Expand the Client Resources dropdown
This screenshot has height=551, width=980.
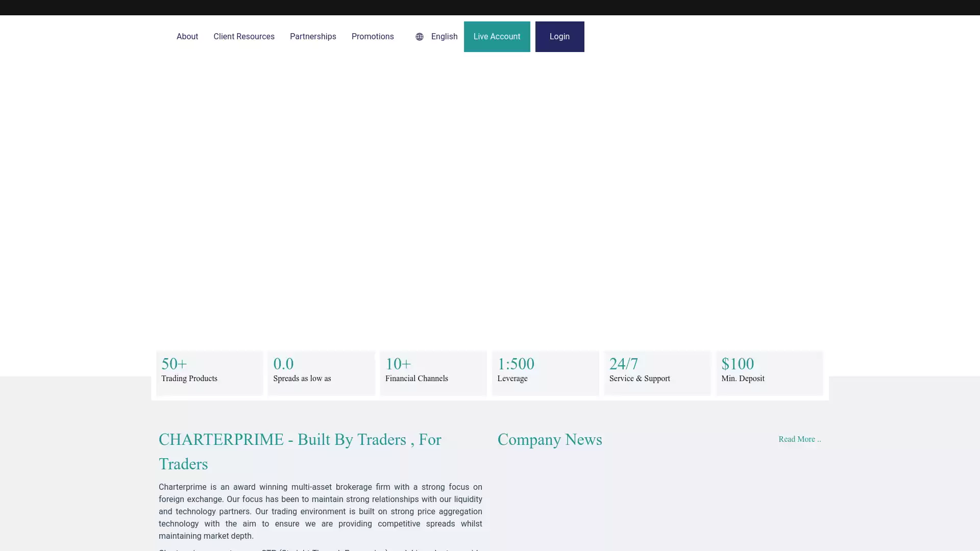243,36
